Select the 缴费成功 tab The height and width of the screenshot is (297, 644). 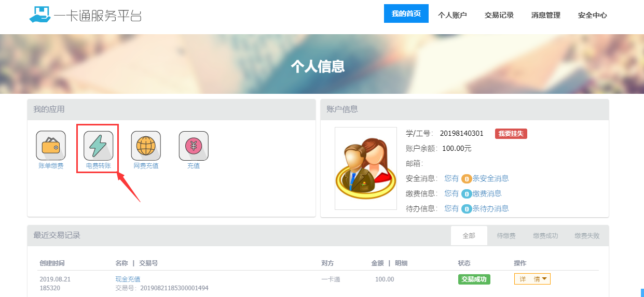(545, 235)
